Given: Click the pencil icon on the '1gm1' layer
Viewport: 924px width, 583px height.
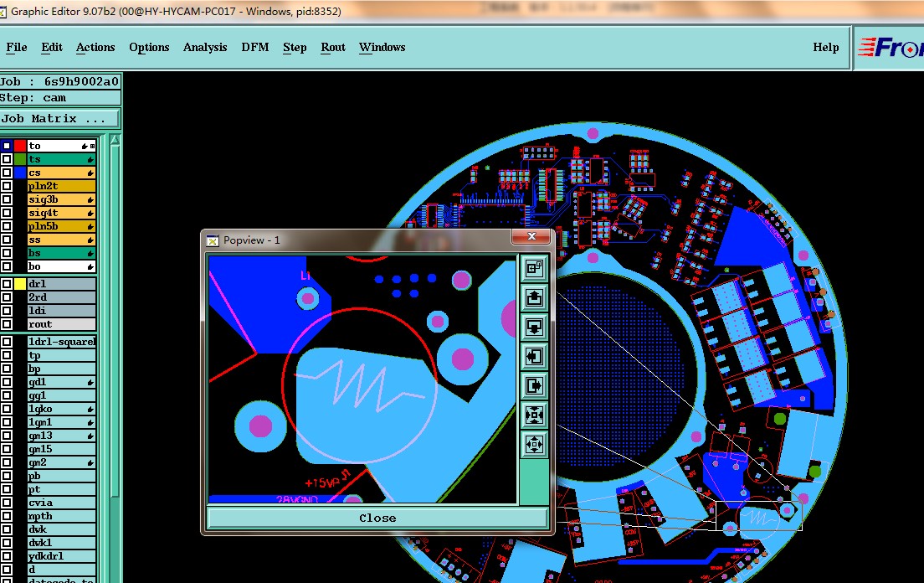Looking at the screenshot, I should [x=90, y=423].
